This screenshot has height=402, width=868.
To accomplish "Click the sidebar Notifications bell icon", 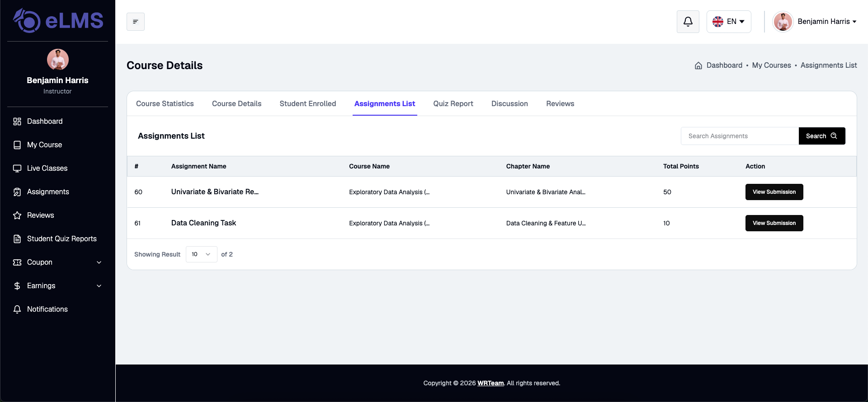I will 17,309.
